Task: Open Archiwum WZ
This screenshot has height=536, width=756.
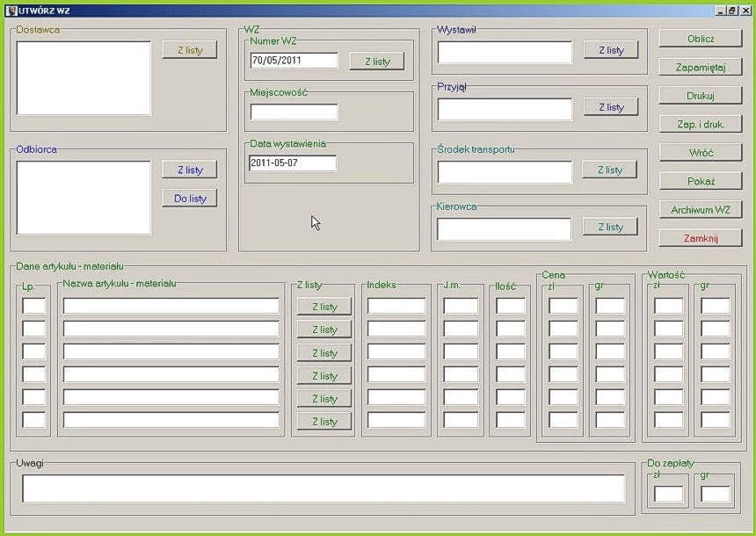Action: (x=700, y=209)
